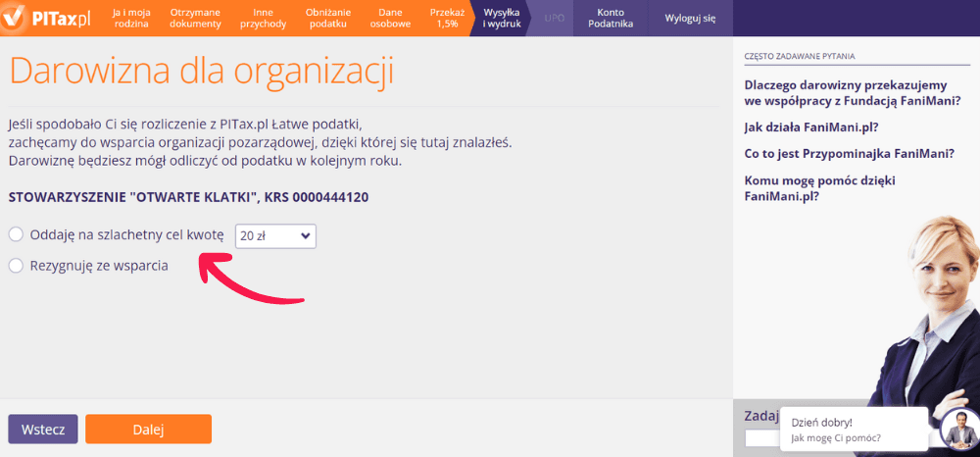Screen dimensions: 980x457
Task: Open FAQ 'Komu mogę pomóc dzięki FaniMani.pl?'
Action: (x=820, y=188)
